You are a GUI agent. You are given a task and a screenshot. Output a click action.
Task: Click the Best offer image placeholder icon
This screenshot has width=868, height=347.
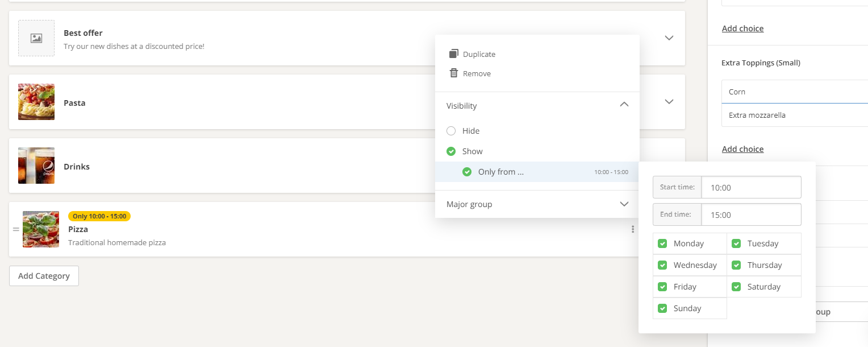click(36, 38)
